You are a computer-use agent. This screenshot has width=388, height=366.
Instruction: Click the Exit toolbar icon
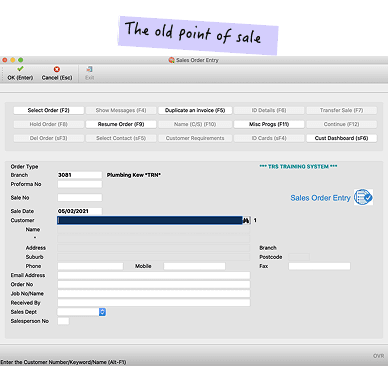pyautogui.click(x=89, y=69)
